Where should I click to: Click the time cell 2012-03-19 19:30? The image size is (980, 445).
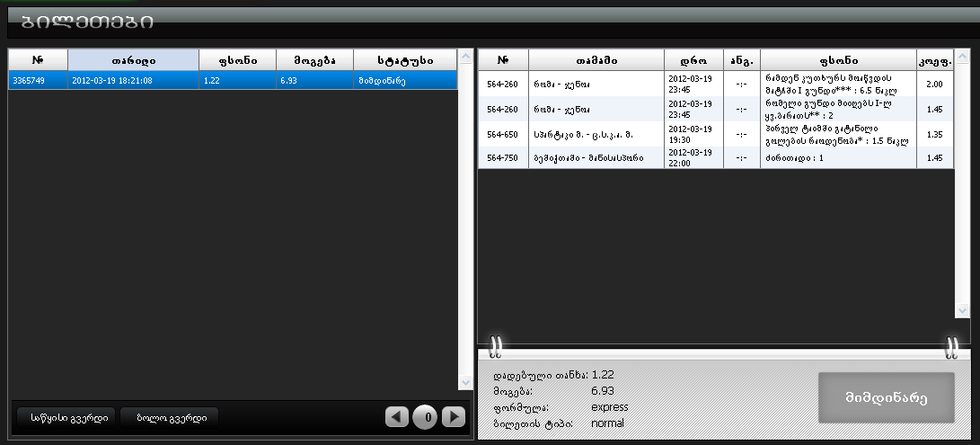pyautogui.click(x=693, y=134)
